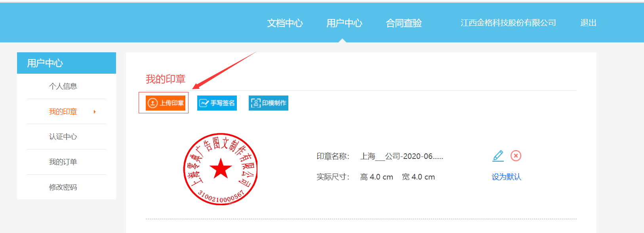Open the 印模制作 seal maker

point(269,103)
